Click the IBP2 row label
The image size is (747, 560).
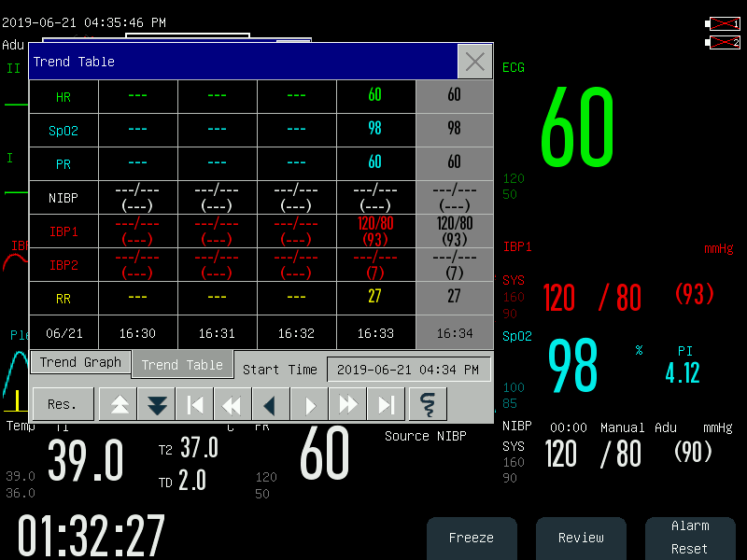[x=63, y=265]
